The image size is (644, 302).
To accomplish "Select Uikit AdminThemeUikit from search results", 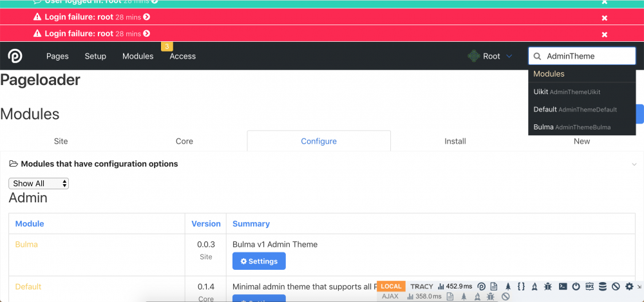I will coord(567,92).
